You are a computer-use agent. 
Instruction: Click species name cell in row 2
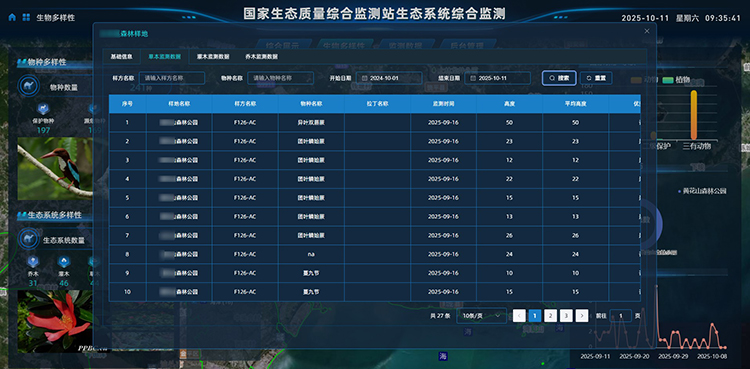coord(311,141)
